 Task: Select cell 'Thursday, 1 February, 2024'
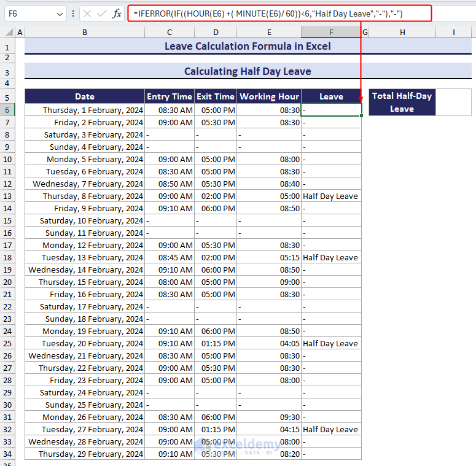click(x=85, y=110)
